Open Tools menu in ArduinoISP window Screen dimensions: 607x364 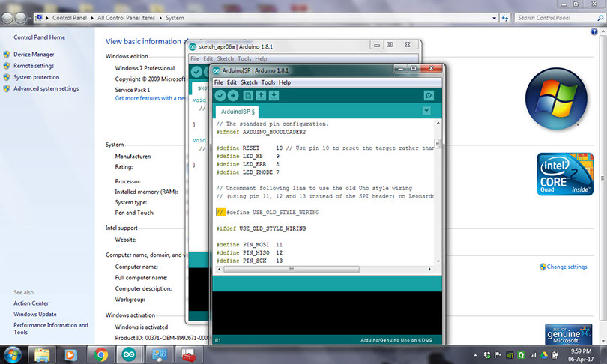click(268, 82)
